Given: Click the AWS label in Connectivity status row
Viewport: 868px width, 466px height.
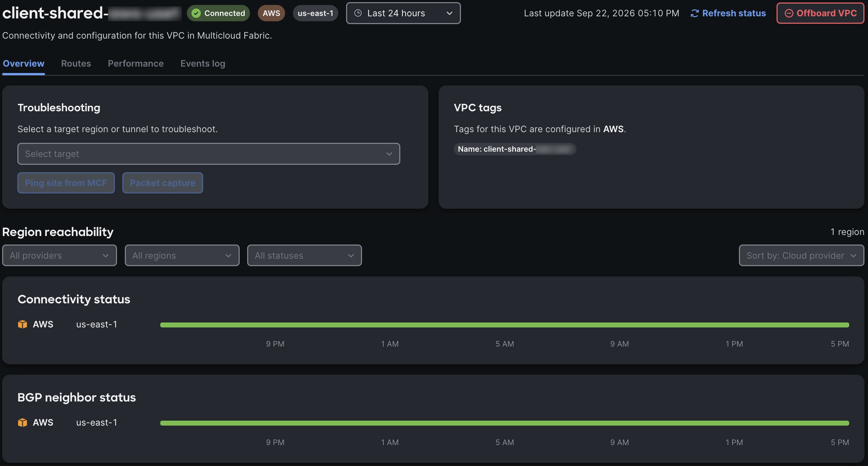Looking at the screenshot, I should coord(43,324).
